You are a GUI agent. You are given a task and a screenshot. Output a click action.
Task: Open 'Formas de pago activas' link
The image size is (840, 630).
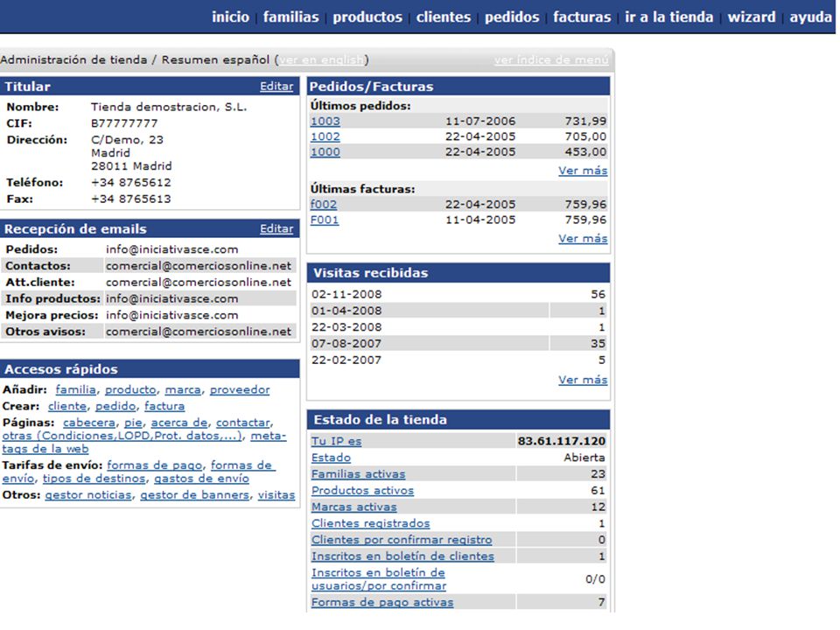(x=382, y=603)
